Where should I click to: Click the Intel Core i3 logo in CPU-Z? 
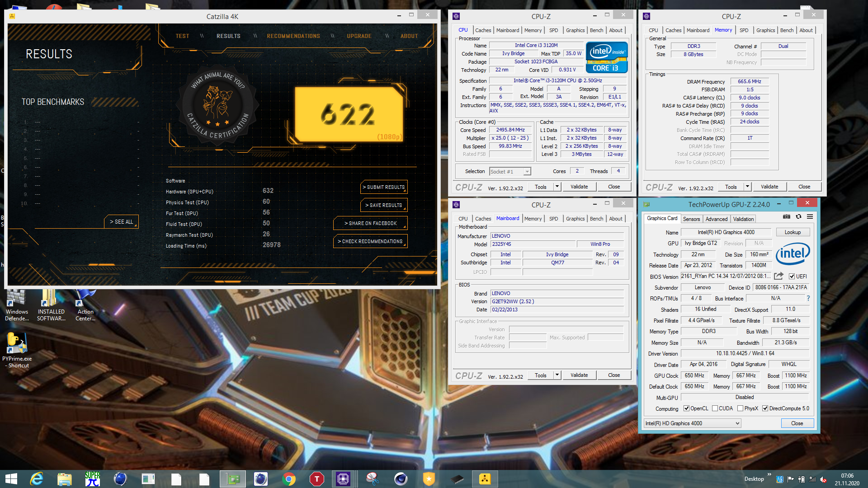pyautogui.click(x=607, y=57)
